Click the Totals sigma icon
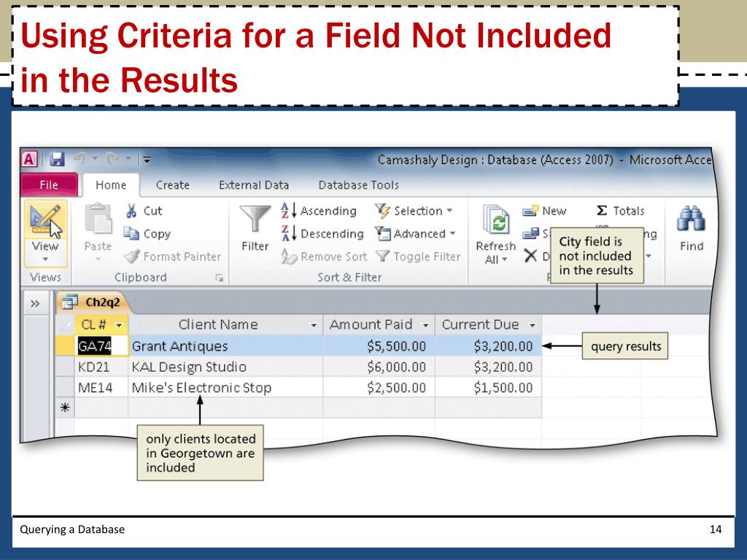The image size is (747, 560). pos(602,211)
